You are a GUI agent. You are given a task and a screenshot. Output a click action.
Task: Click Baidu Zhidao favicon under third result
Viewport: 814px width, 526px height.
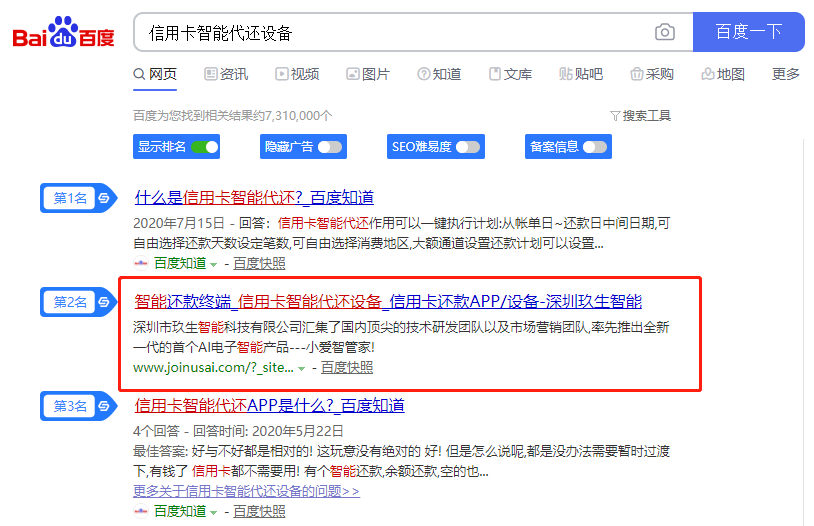coord(141,511)
